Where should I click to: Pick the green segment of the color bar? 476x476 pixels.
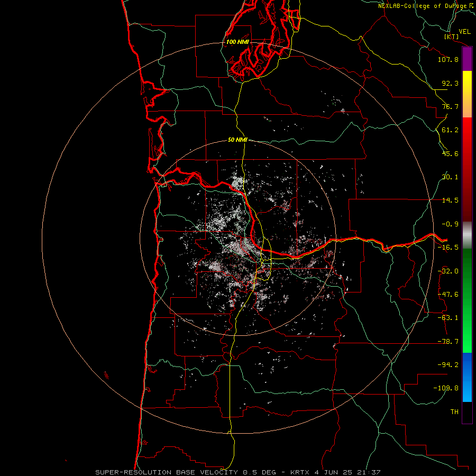(467, 300)
